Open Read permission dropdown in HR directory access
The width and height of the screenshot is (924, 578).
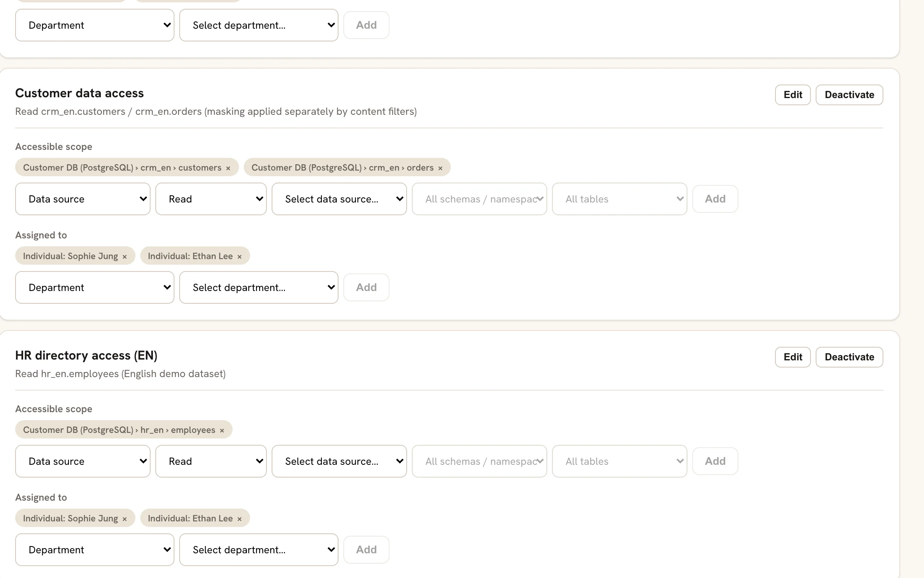pyautogui.click(x=211, y=461)
